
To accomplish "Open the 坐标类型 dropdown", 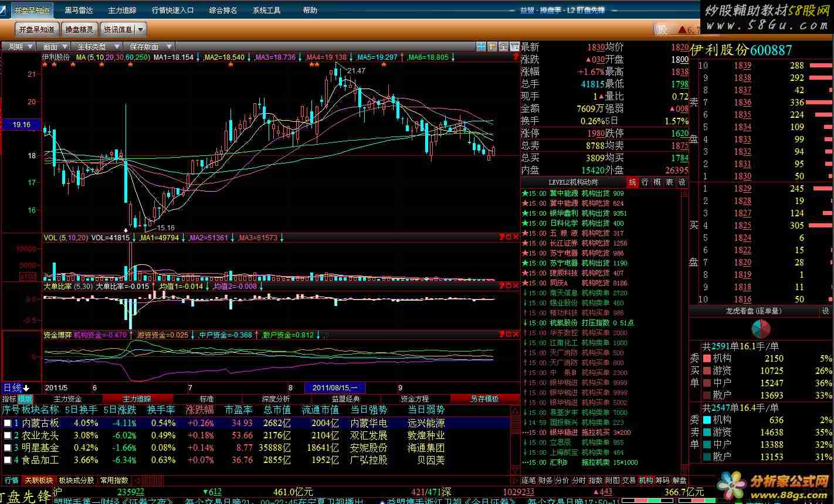I will coord(96,46).
